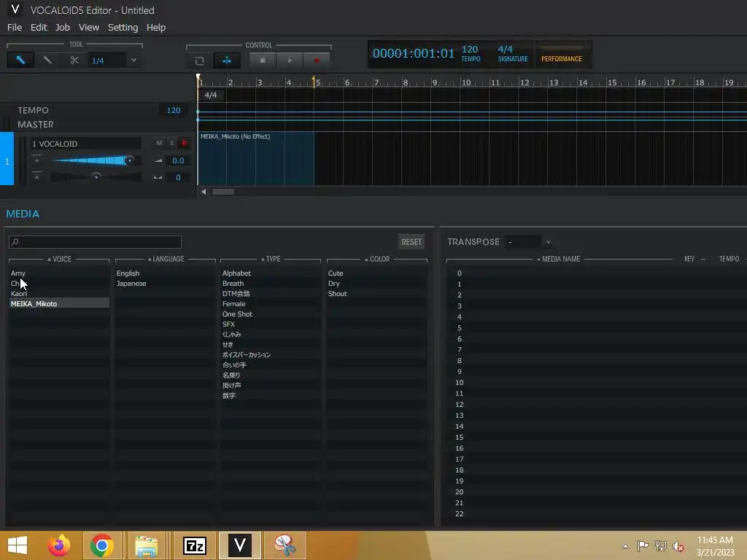747x560 pixels.
Task: Click the 4/4 time signature marker
Action: click(x=211, y=96)
